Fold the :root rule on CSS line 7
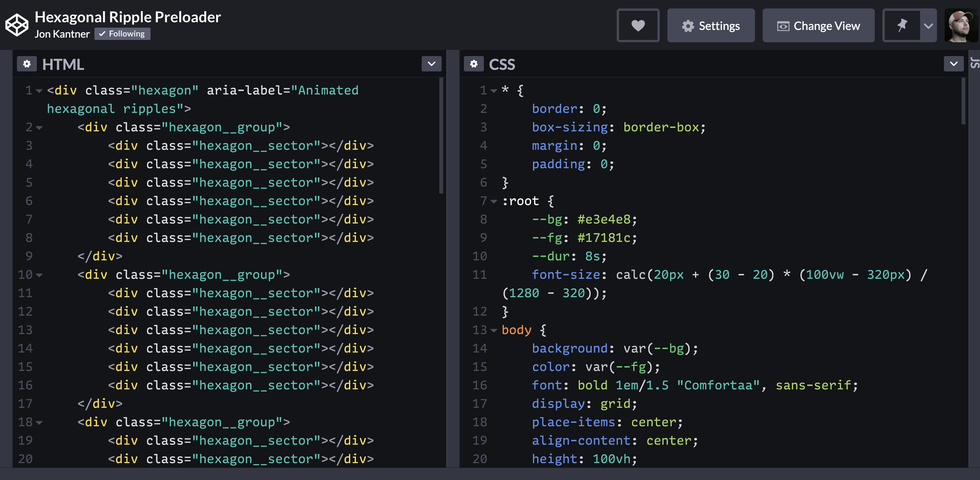Image resolution: width=980 pixels, height=480 pixels. click(x=494, y=201)
